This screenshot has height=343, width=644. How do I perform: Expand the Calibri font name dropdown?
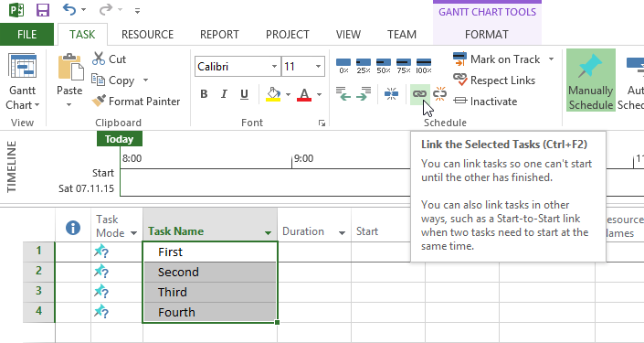(274, 67)
